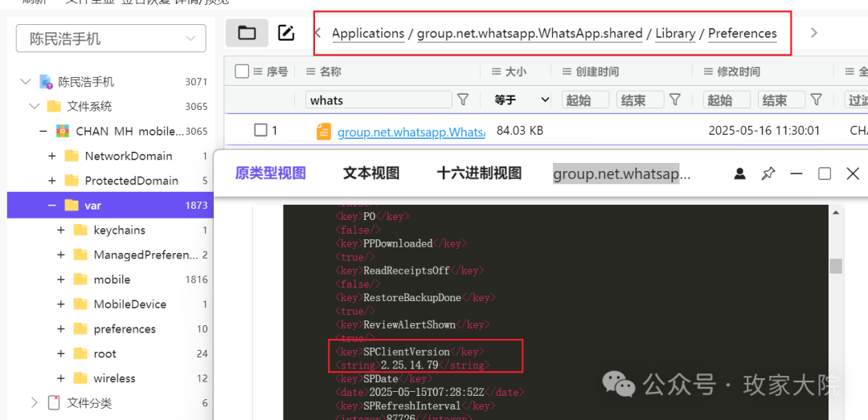This screenshot has height=420, width=868.
Task: Expand the keychains folder
Action: click(x=61, y=230)
